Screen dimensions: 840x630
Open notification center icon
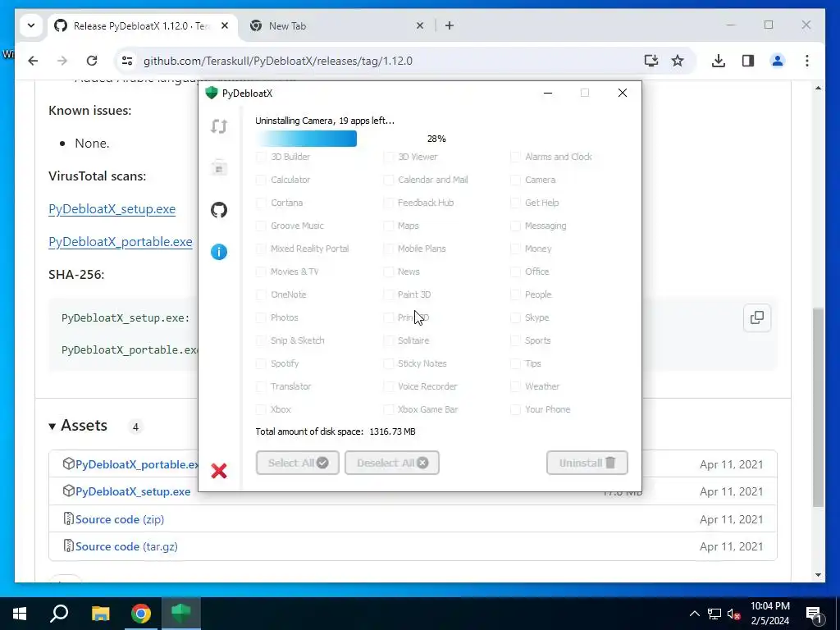click(814, 614)
